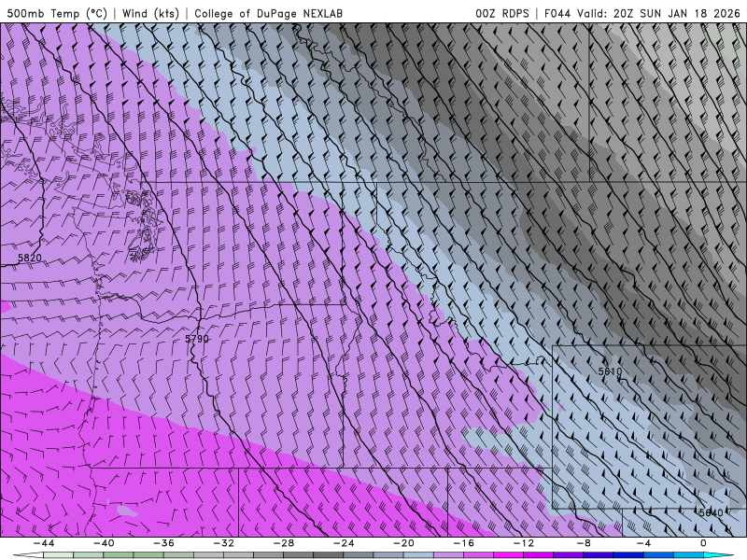Click the -44 colorbar scale label

click(x=44, y=543)
